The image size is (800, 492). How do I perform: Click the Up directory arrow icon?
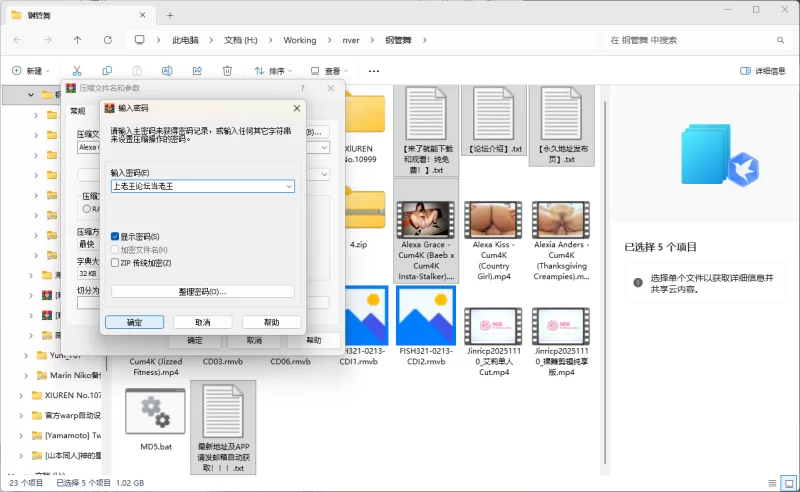tap(77, 40)
